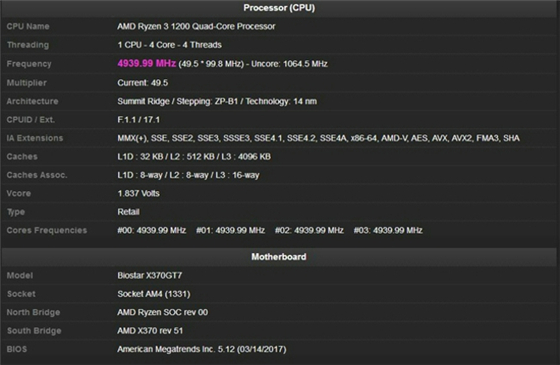Select the Processor (CPU) section header

click(279, 8)
